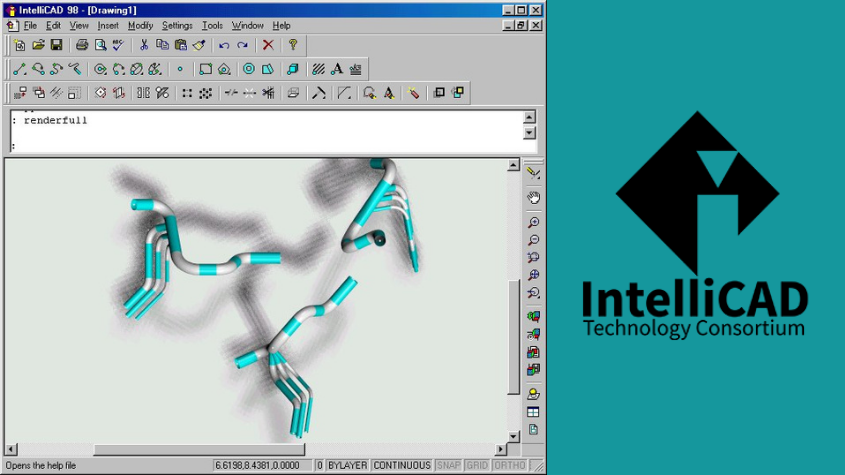
Task: Select the paintbrush Match Properties icon
Action: pos(199,45)
